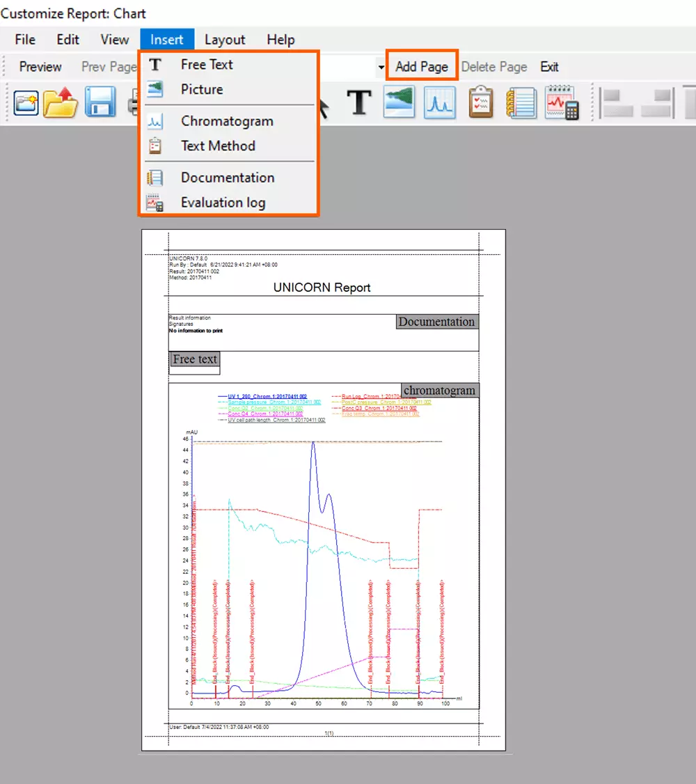Choose Chromatogram from the Insert menu
This screenshot has height=784, width=696.
[x=227, y=121]
